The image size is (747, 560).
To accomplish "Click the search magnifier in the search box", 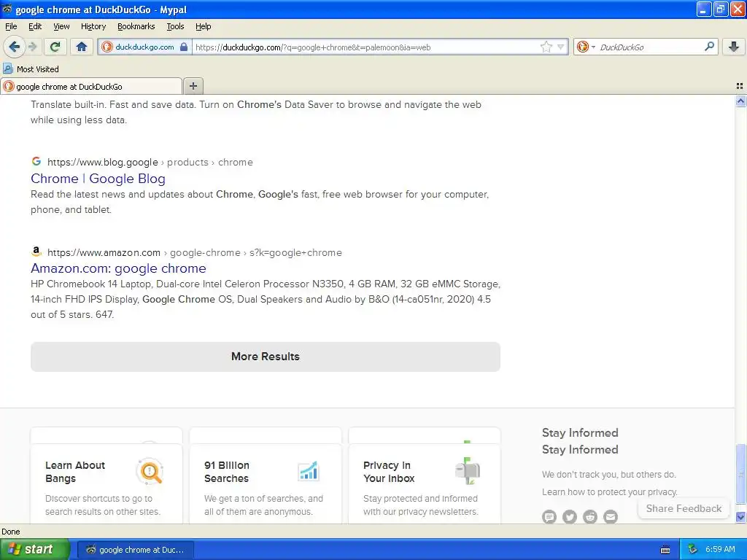I will coord(709,47).
